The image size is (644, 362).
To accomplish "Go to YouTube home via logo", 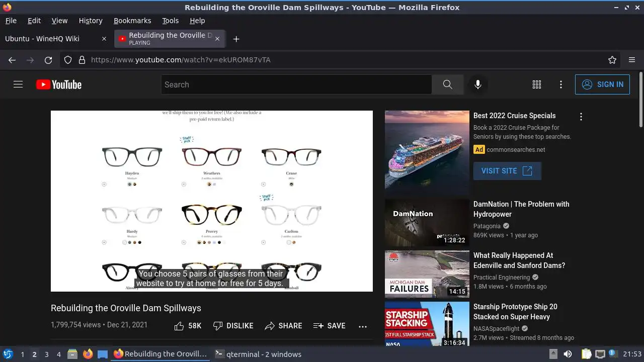I will (59, 84).
